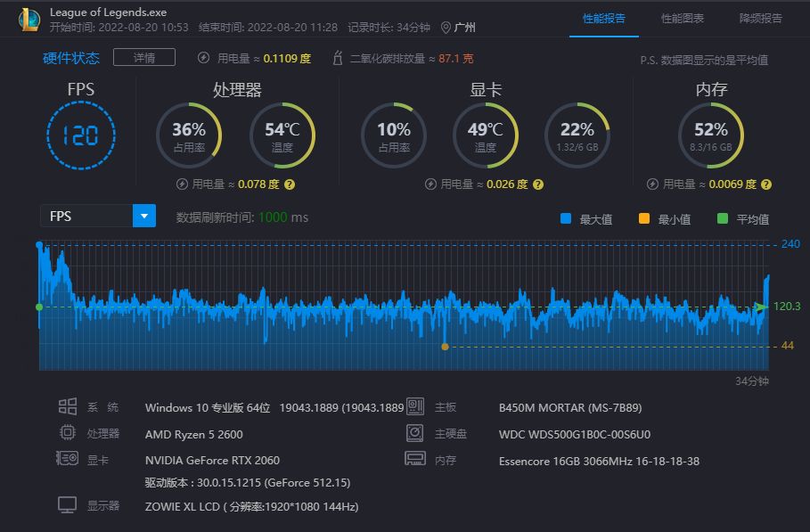This screenshot has height=532, width=810.
Task: Click the minimum value marker at 44
Action: tap(445, 346)
